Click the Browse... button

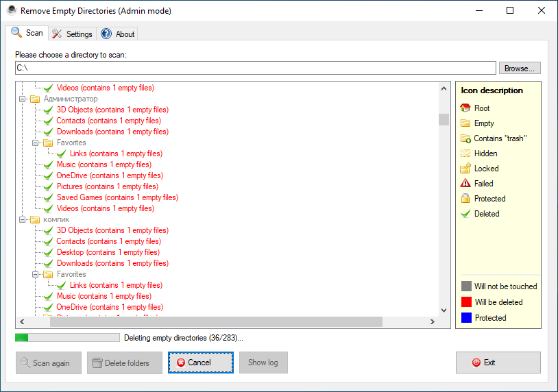tap(520, 69)
